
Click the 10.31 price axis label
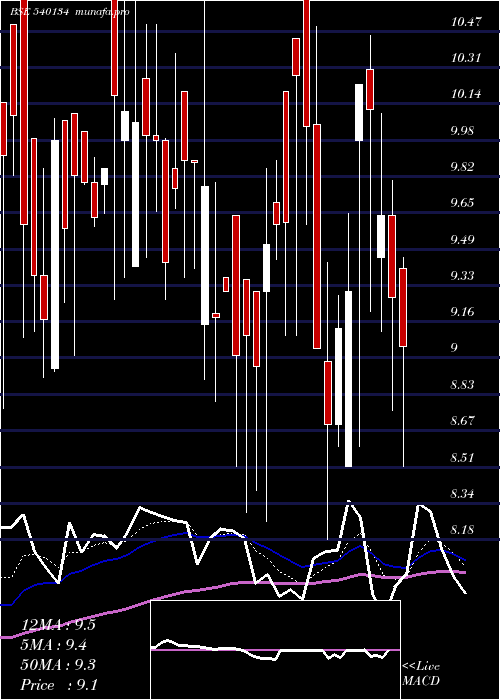tap(466, 58)
